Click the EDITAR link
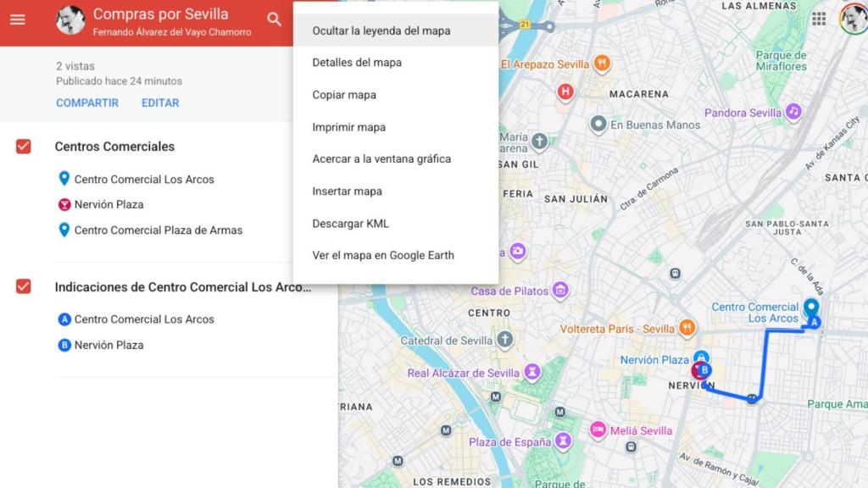868x488 pixels. click(x=160, y=103)
